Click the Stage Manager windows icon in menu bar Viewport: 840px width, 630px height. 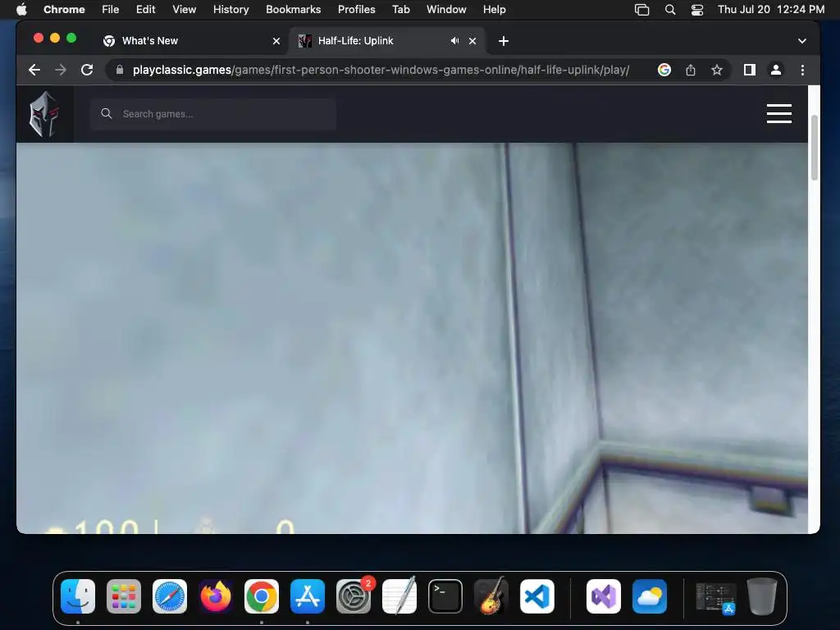641,10
